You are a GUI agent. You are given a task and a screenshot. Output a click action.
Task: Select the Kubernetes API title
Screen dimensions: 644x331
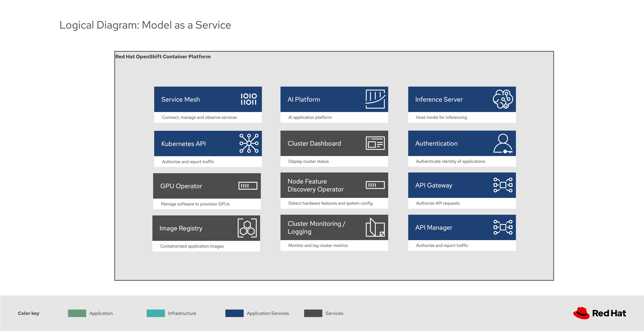[x=184, y=144]
